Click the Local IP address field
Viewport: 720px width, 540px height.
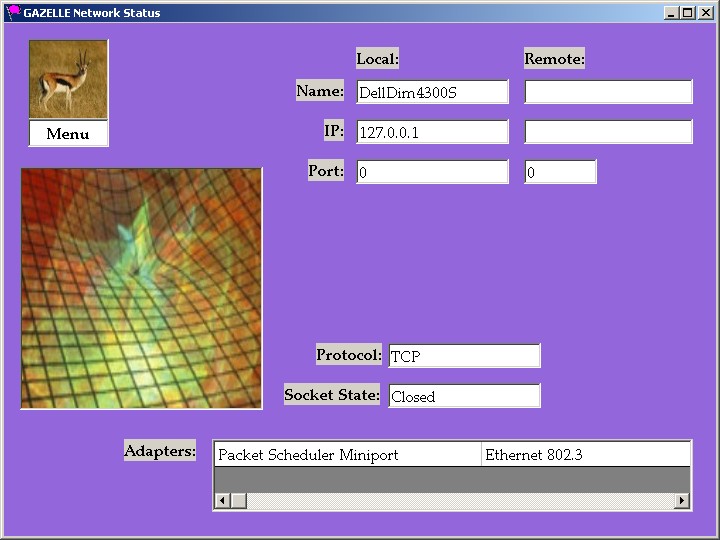pos(432,132)
